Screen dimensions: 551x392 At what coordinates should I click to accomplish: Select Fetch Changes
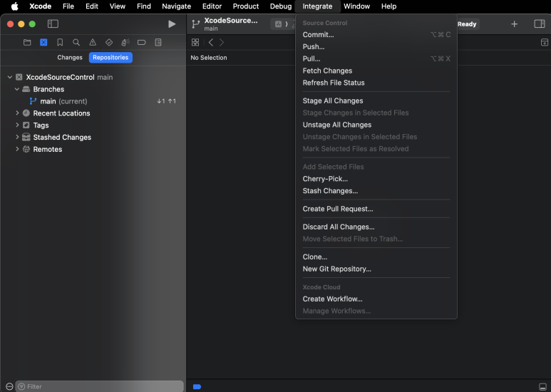[x=376, y=71]
